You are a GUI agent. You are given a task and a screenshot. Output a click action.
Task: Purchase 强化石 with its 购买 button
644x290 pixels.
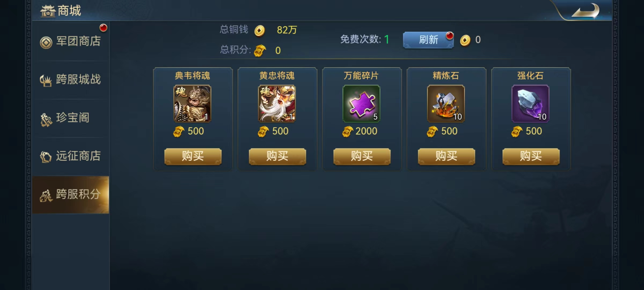pyautogui.click(x=531, y=156)
